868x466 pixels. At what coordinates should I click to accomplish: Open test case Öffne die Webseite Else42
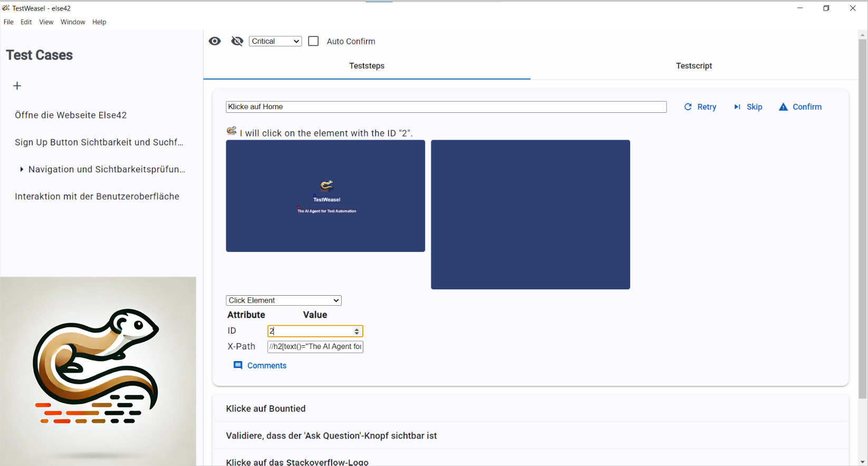(x=71, y=115)
